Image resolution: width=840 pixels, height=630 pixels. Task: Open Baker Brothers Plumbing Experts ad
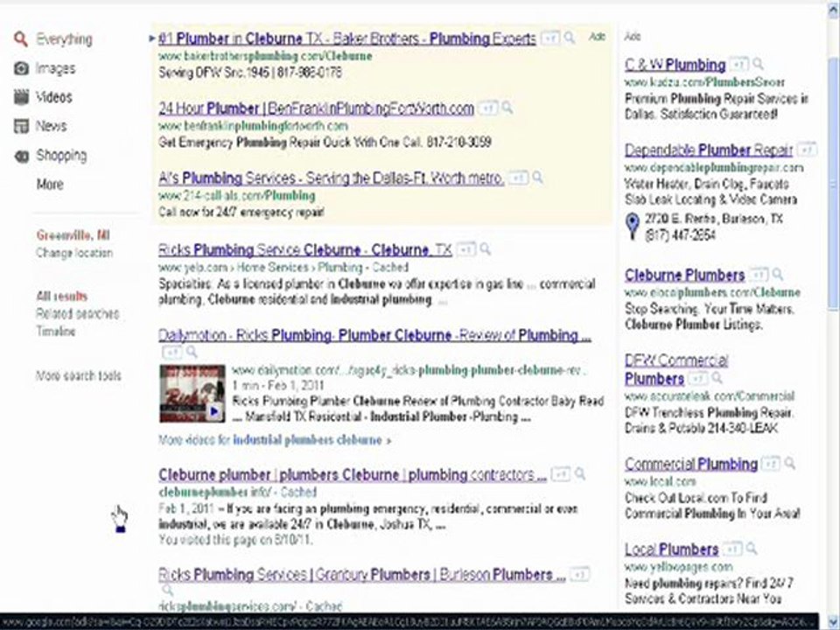click(x=347, y=38)
